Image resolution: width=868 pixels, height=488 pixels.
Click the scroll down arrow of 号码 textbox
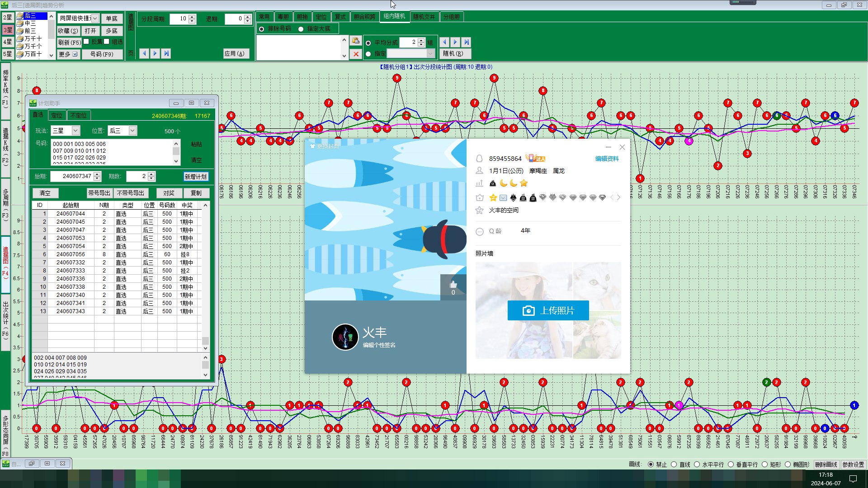(176, 161)
